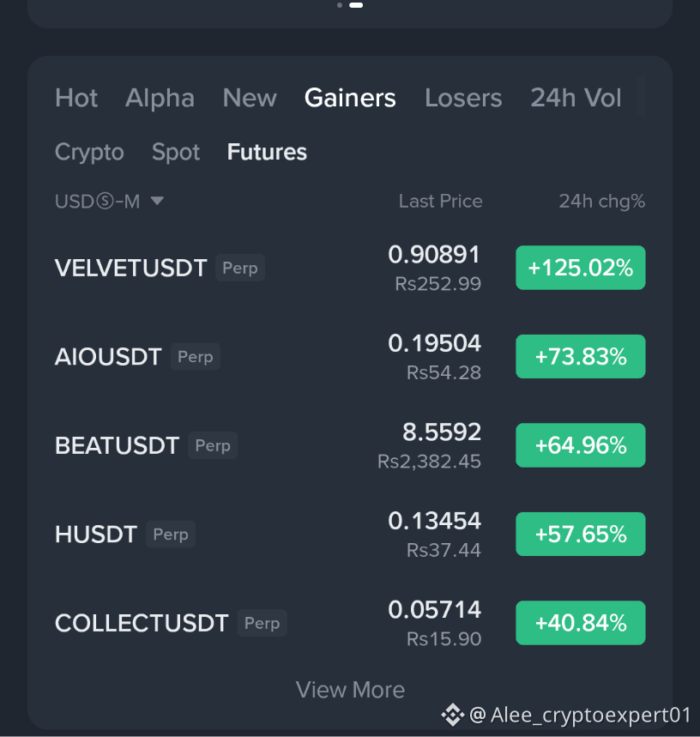Open the BEATUSDT pair
Image resolution: width=700 pixels, height=737 pixels.
(117, 445)
